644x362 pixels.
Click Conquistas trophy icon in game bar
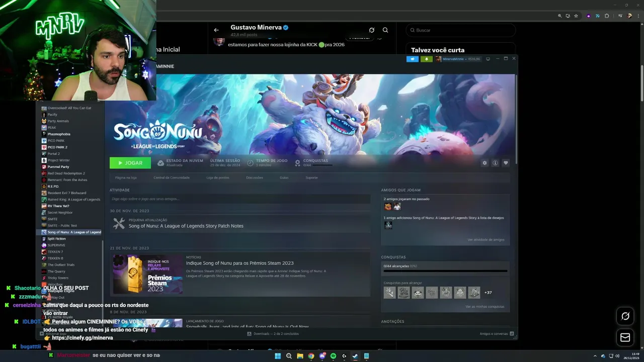pos(297,163)
